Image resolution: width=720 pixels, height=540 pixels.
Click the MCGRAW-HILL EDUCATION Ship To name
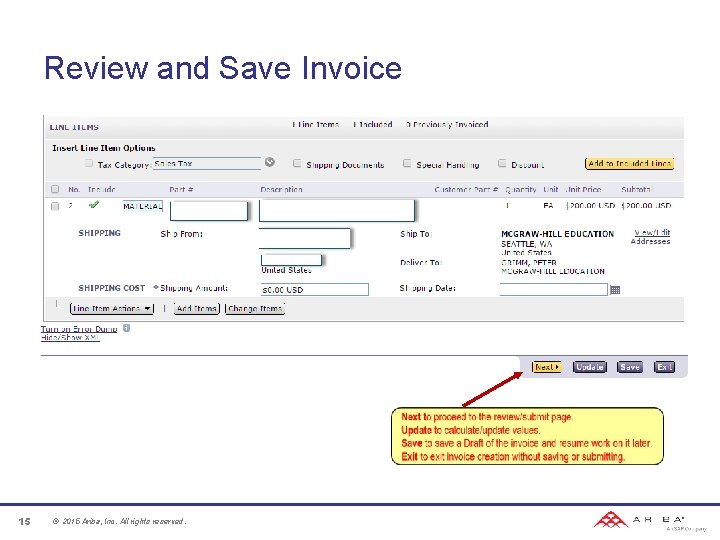point(557,234)
